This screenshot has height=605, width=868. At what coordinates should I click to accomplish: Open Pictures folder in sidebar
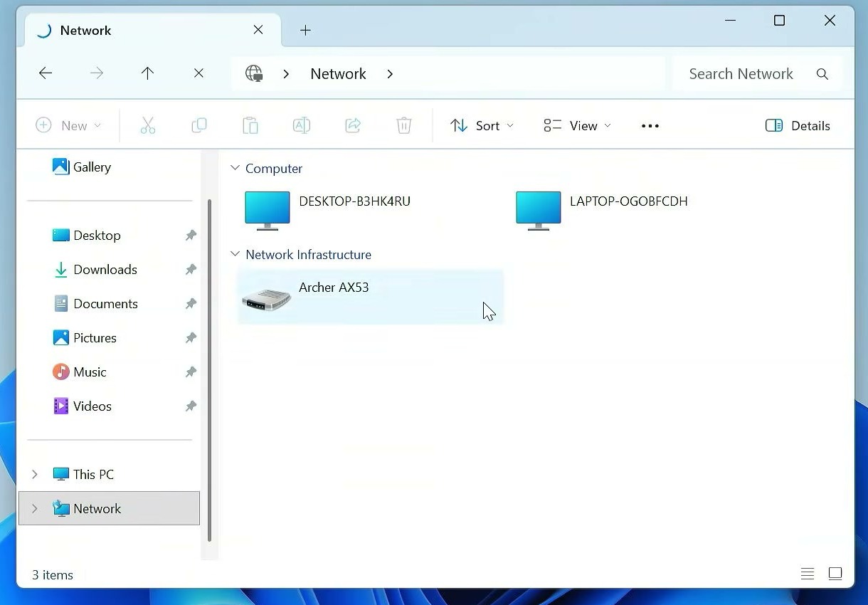(85, 338)
